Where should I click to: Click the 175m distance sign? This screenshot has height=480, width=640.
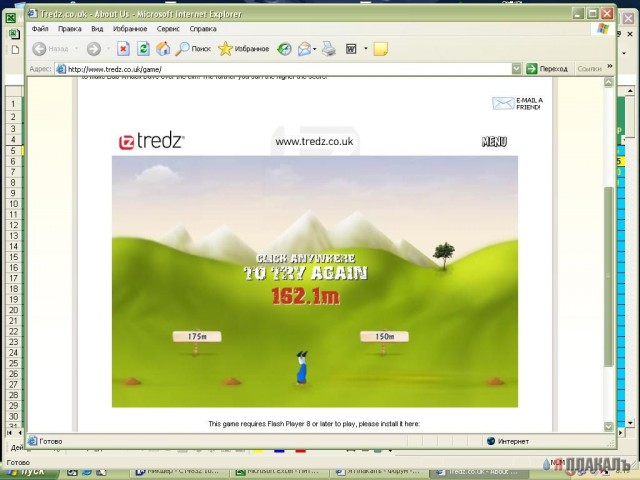point(197,336)
